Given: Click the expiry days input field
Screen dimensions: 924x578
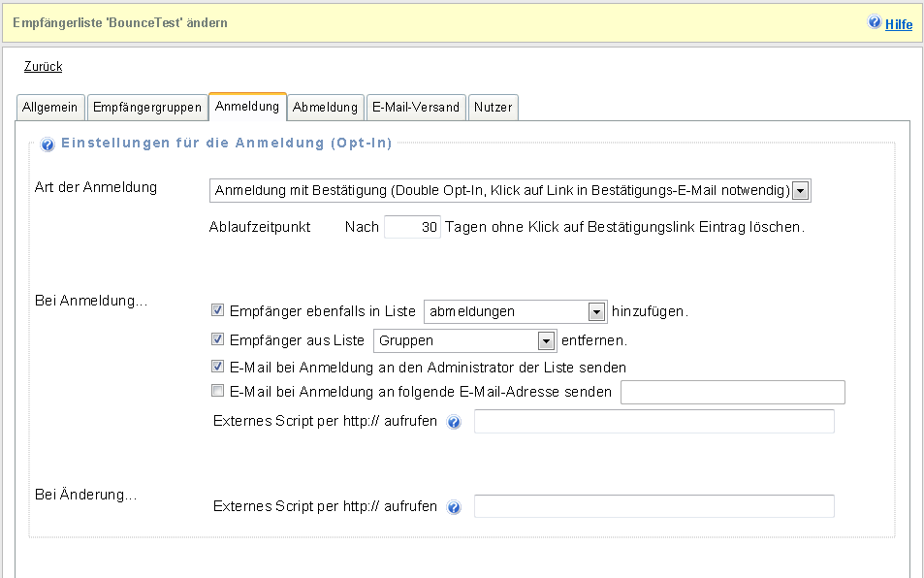Looking at the screenshot, I should 413,228.
